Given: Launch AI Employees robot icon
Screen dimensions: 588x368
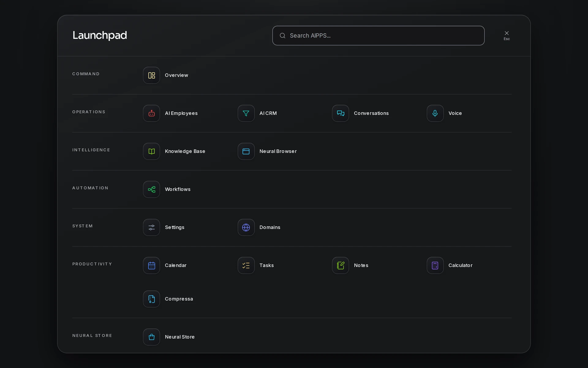Looking at the screenshot, I should click(x=151, y=113).
